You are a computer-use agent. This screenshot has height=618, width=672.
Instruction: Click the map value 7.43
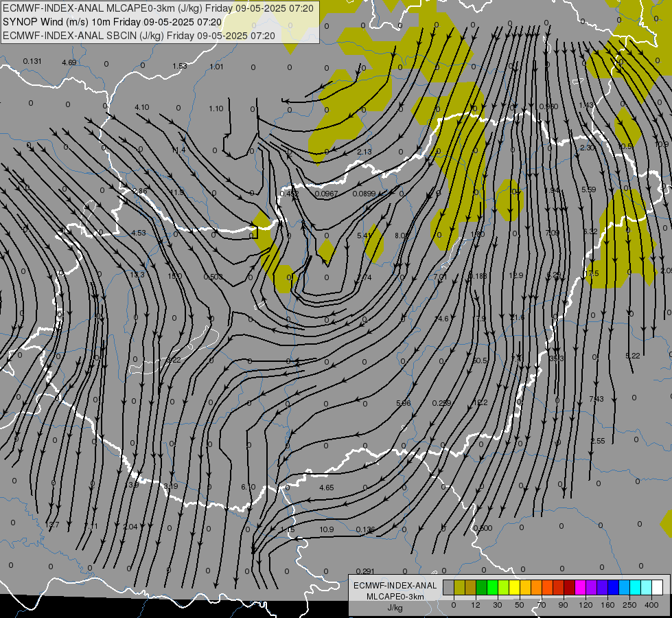(596, 399)
